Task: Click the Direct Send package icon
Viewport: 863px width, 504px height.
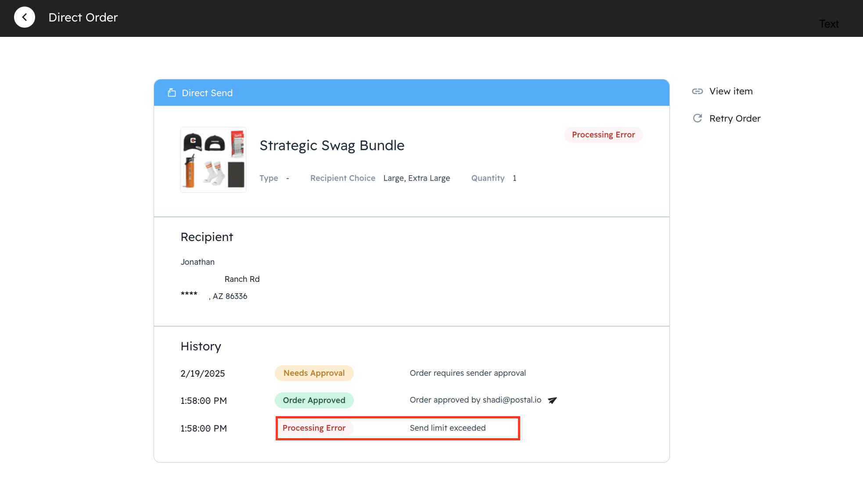Action: [172, 93]
